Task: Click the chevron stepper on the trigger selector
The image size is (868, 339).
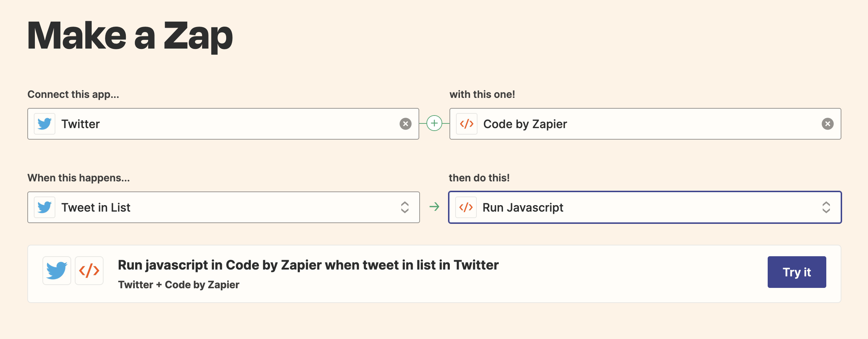Action: pos(405,207)
